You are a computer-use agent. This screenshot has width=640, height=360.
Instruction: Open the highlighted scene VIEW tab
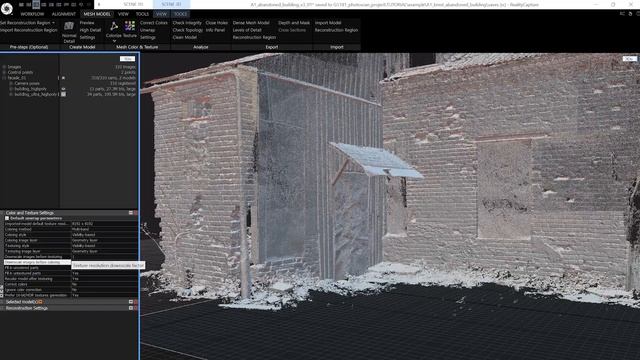[161, 14]
